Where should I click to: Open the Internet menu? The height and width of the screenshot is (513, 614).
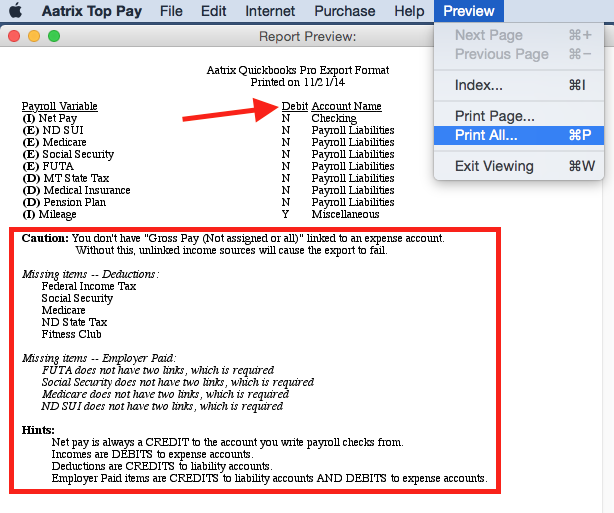[270, 11]
